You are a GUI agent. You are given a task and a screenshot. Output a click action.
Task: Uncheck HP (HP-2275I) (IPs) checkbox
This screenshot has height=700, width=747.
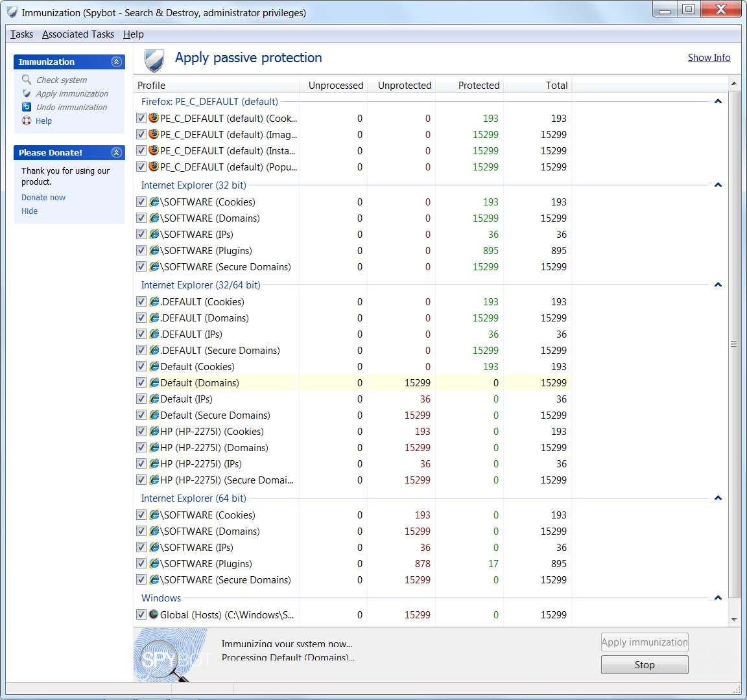(x=141, y=463)
